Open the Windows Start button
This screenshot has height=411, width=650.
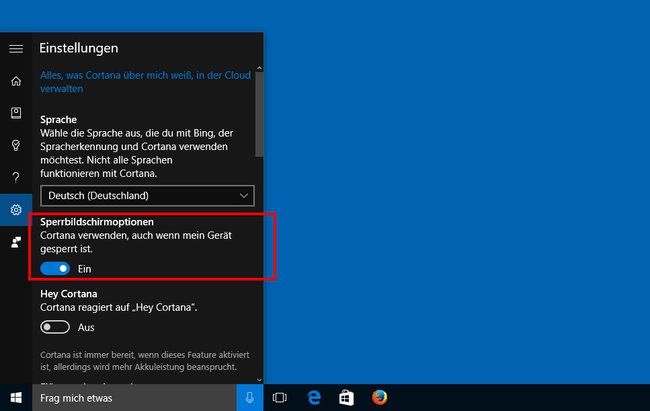16,398
